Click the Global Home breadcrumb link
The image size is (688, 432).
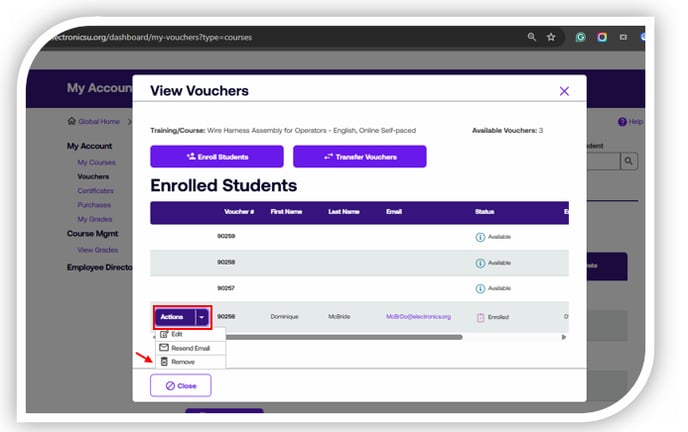(98, 122)
